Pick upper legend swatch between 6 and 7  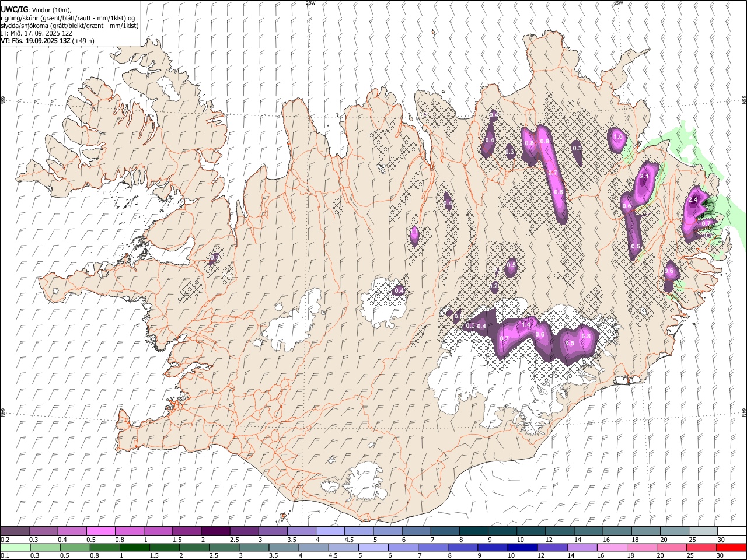[417, 531]
